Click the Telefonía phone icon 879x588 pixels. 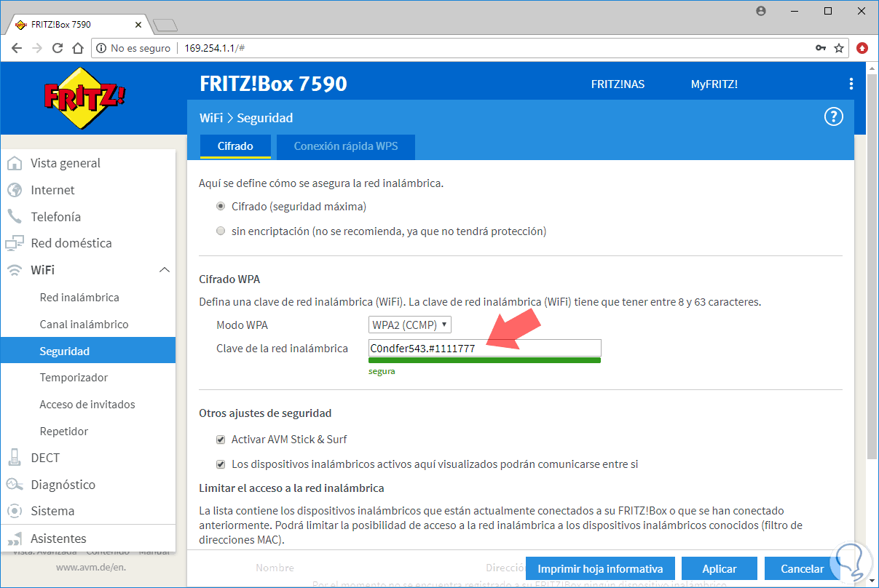(15, 217)
